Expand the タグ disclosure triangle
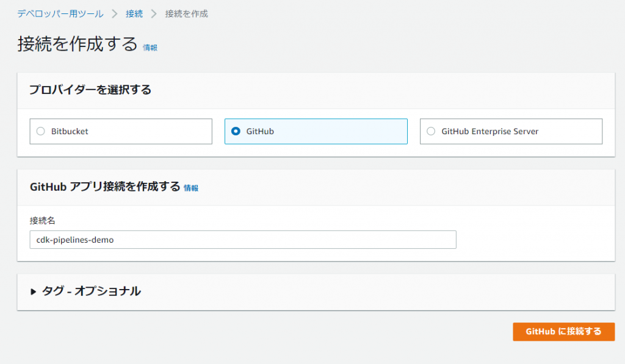Screen dimensions: 625x364 (x=34, y=292)
